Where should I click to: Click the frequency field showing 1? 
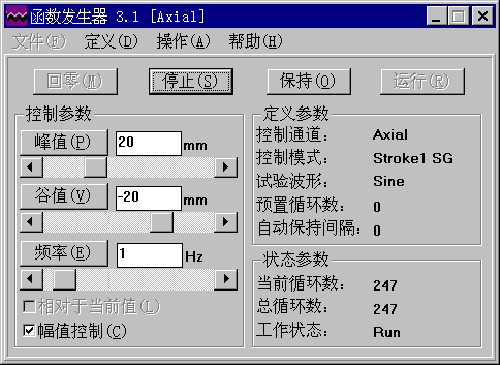coord(150,255)
